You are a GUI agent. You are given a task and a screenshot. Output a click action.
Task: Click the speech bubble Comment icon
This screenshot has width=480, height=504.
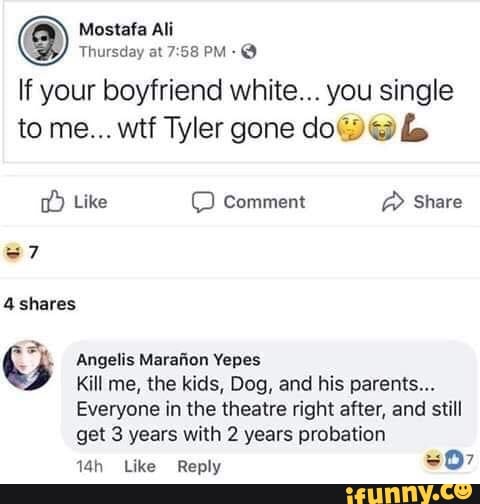point(203,202)
